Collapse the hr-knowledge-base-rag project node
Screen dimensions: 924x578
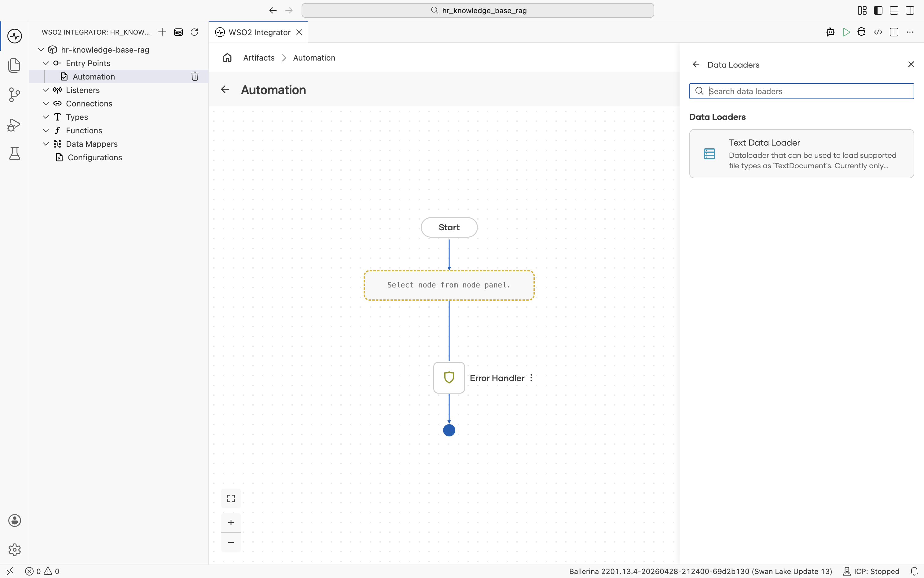tap(41, 50)
